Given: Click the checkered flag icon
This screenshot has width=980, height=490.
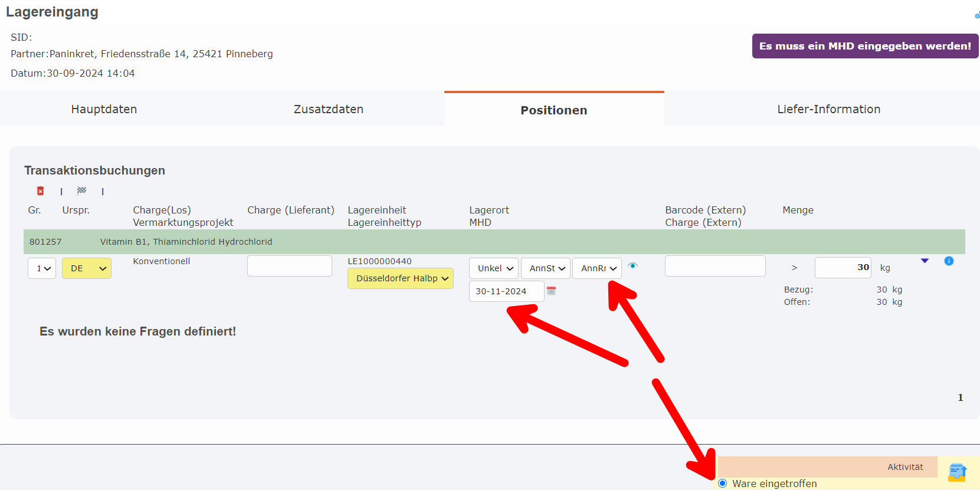Looking at the screenshot, I should click(81, 190).
